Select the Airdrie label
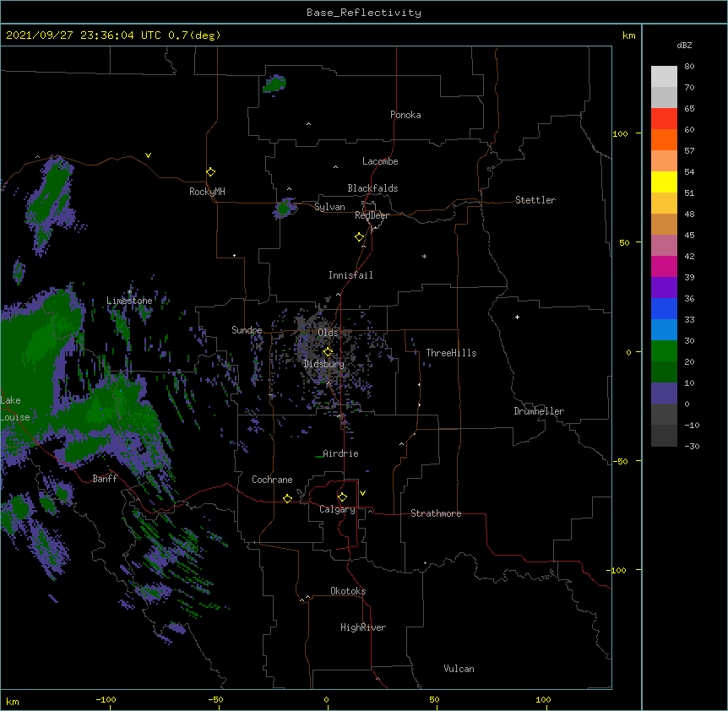This screenshot has height=711, width=728. 340,453
